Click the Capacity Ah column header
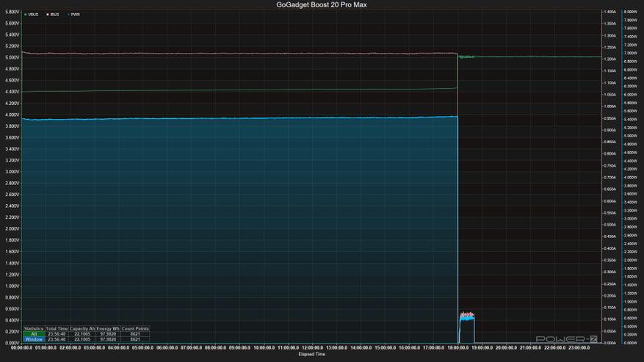 pos(82,329)
